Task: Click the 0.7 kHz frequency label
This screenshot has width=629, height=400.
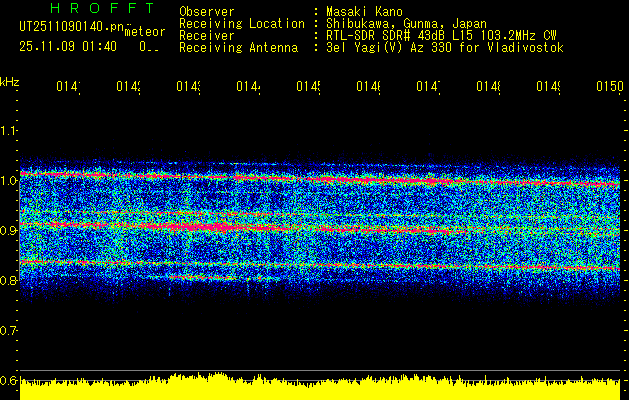Action: point(9,330)
